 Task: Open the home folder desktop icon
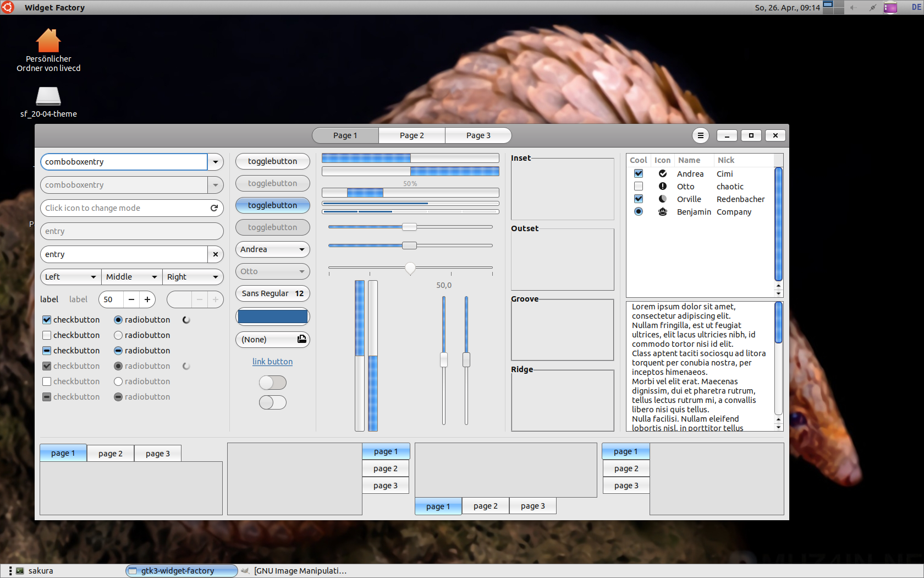[x=48, y=41]
